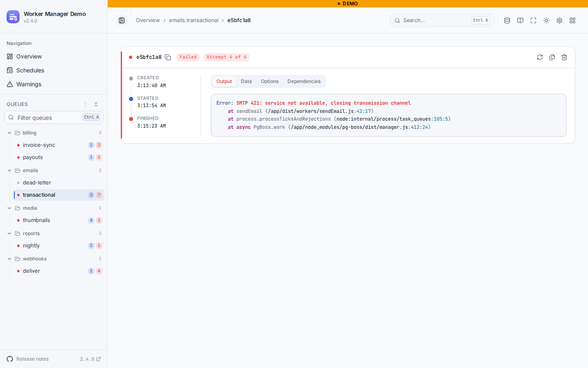Collapse the emails queue folder
The width and height of the screenshot is (588, 368).
click(x=55, y=171)
